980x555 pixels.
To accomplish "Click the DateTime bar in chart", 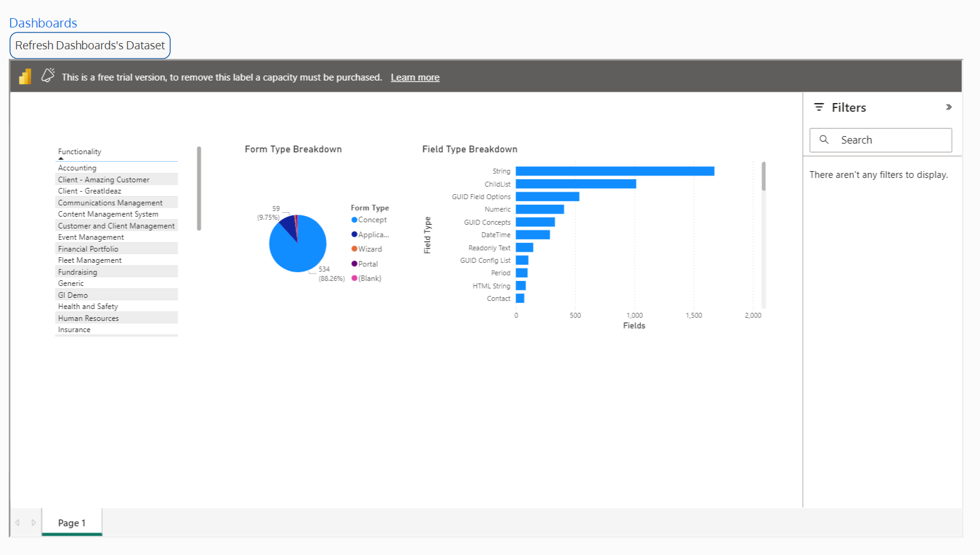I will pos(533,235).
